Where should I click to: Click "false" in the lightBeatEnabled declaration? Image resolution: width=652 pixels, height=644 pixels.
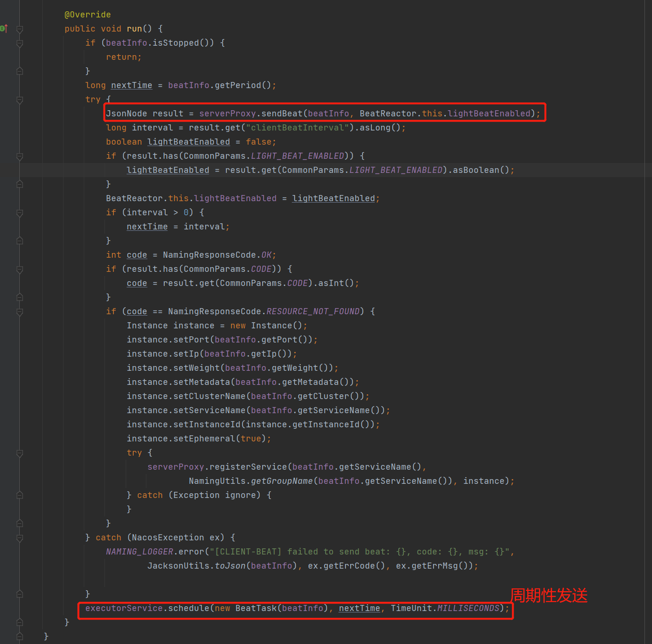coord(258,142)
